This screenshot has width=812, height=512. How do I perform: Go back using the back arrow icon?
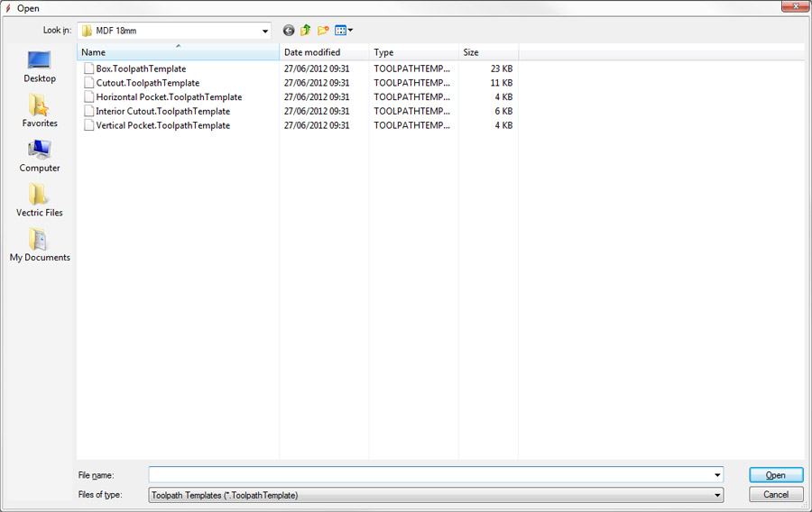(289, 31)
